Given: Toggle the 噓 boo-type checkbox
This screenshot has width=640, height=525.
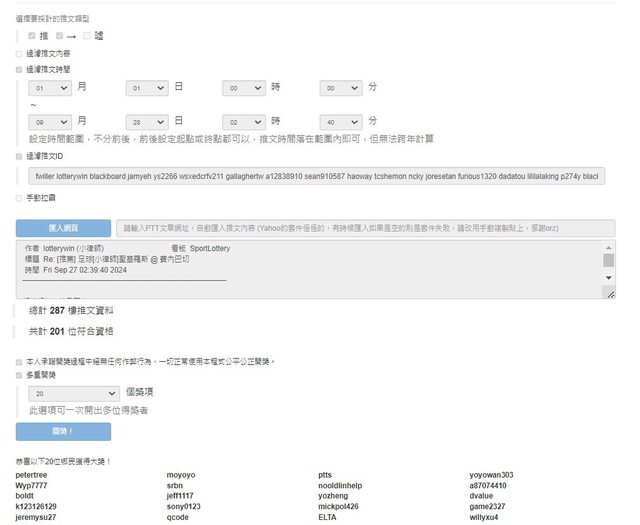Looking at the screenshot, I should pos(87,36).
